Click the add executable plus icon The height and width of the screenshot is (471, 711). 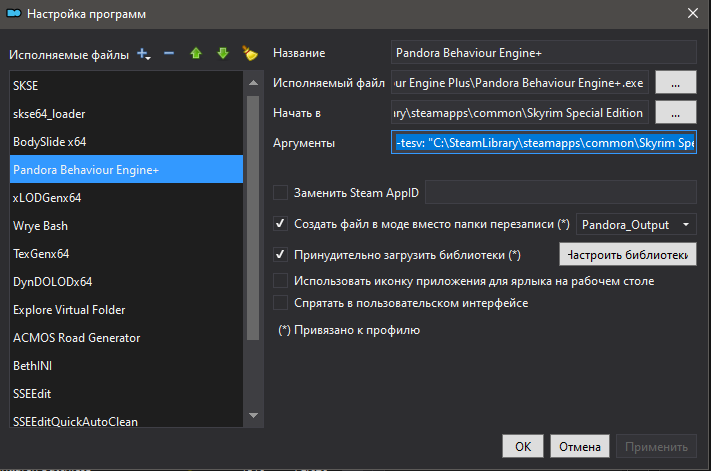144,54
